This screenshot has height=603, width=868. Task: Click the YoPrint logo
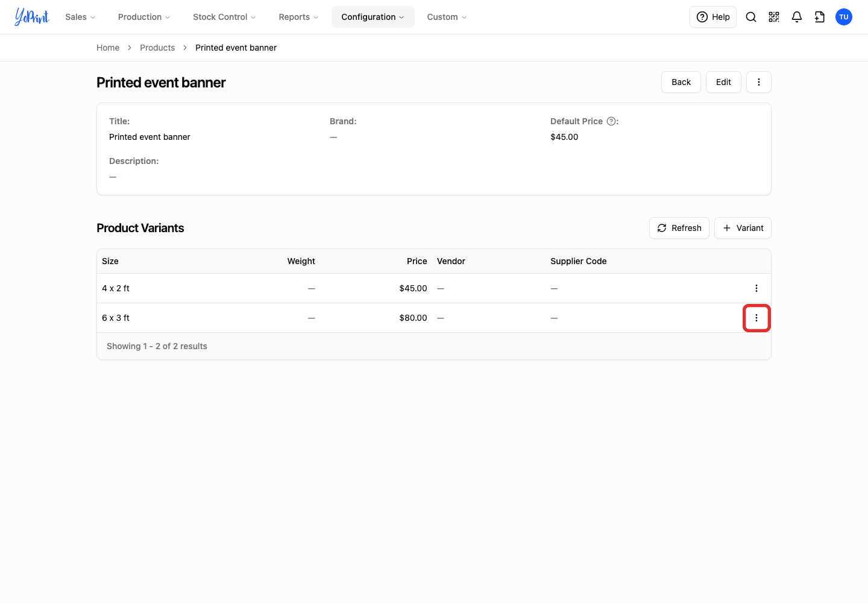pyautogui.click(x=32, y=17)
